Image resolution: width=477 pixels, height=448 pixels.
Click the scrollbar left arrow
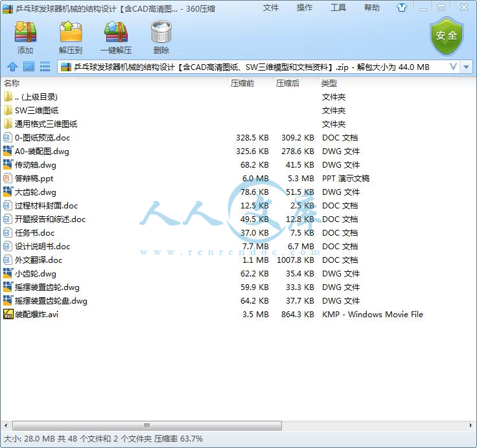6,425
